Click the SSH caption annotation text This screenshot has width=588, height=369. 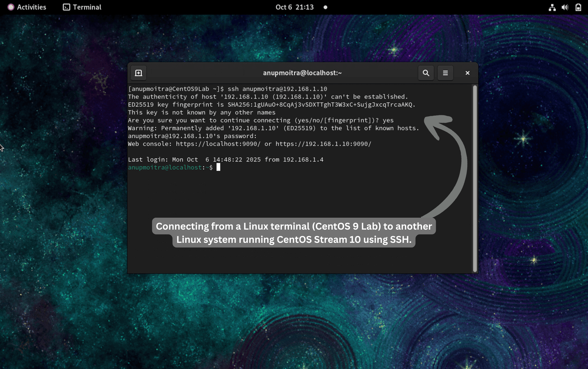click(x=294, y=233)
